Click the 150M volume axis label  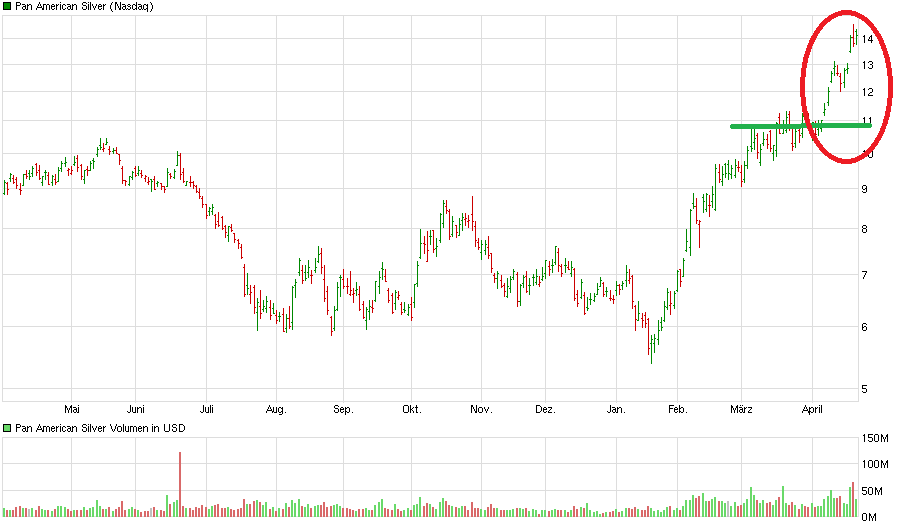[875, 438]
